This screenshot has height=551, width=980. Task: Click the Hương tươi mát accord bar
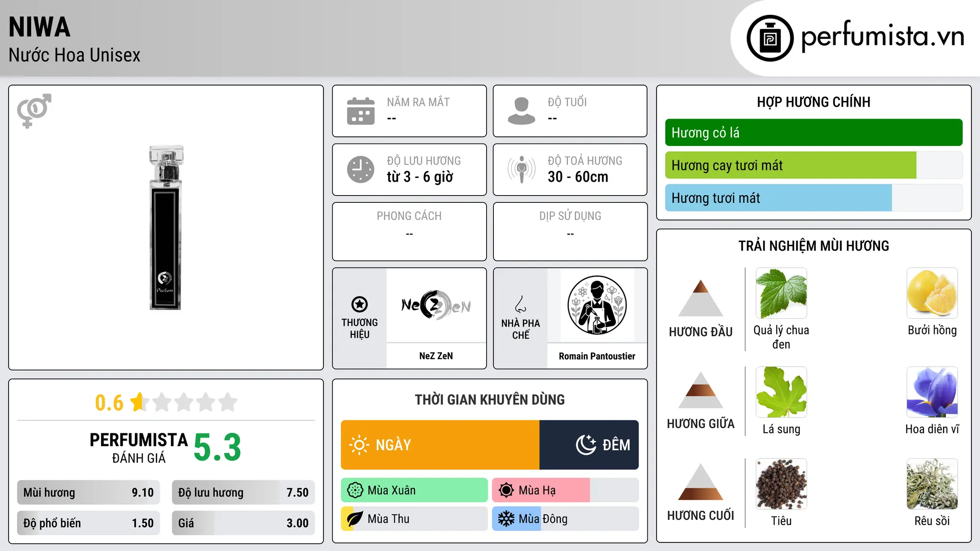pos(813,198)
